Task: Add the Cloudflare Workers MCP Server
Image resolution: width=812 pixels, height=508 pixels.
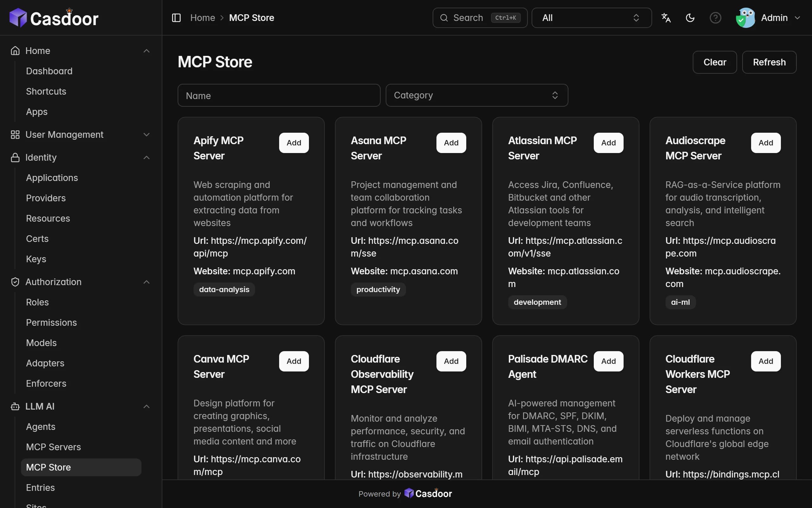Action: [766, 361]
